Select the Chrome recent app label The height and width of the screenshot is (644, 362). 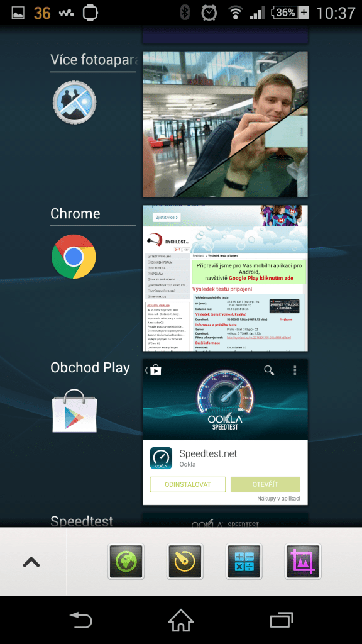75,214
